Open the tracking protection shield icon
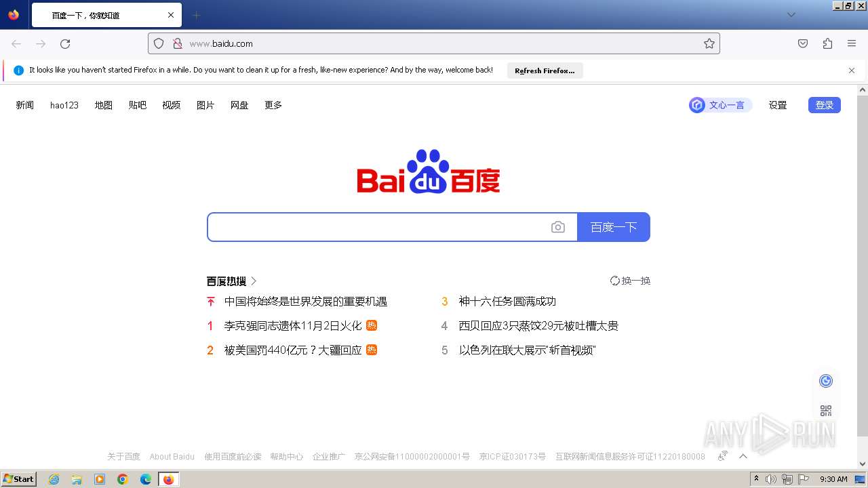 (159, 43)
